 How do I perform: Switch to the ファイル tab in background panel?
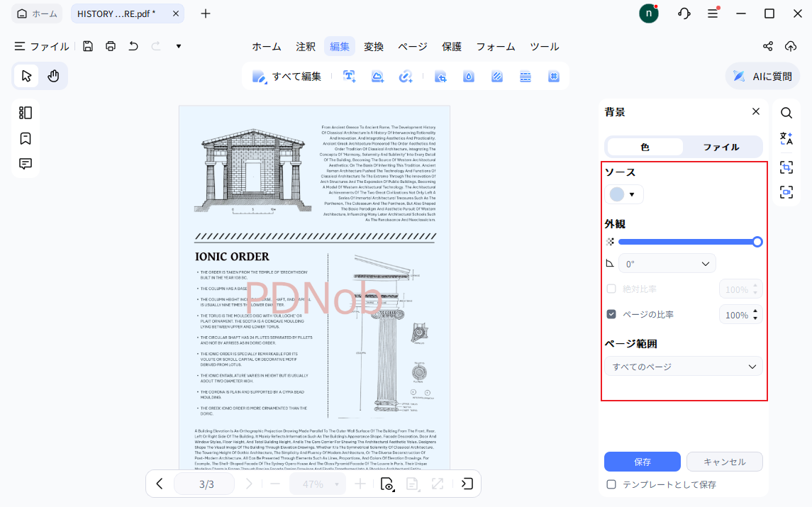(721, 147)
